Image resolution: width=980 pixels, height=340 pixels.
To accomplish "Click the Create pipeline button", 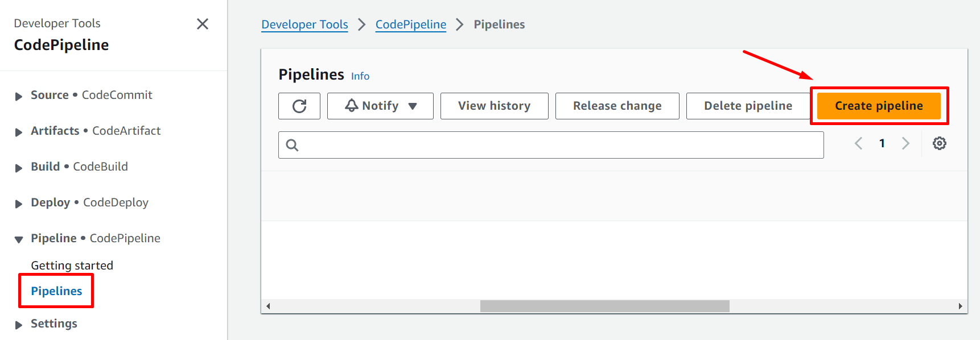I will pos(879,106).
